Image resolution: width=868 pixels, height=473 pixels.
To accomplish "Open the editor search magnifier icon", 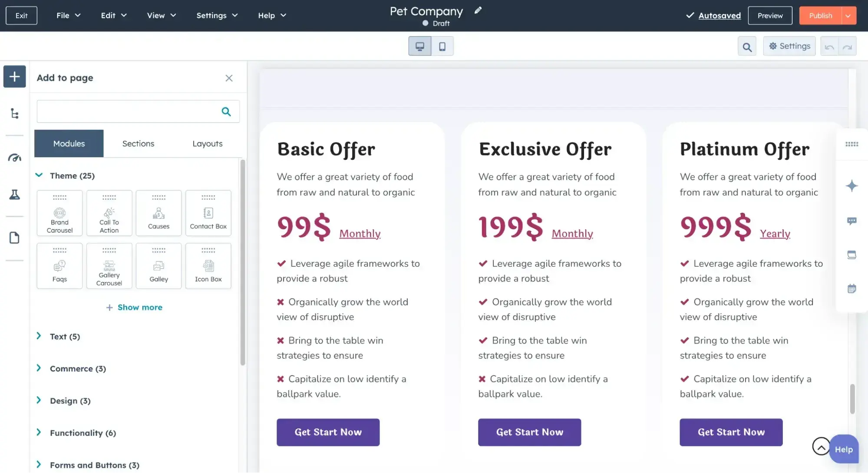I will pyautogui.click(x=747, y=46).
